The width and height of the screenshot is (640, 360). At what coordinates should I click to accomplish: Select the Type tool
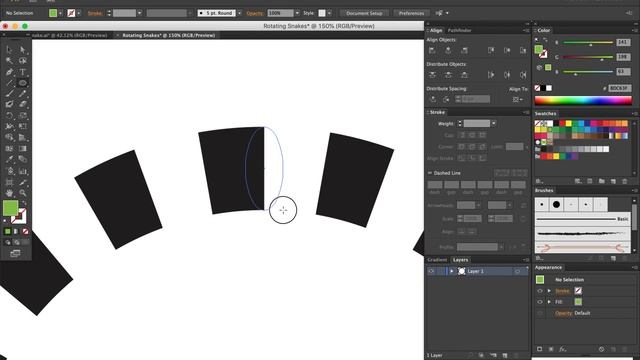click(23, 72)
